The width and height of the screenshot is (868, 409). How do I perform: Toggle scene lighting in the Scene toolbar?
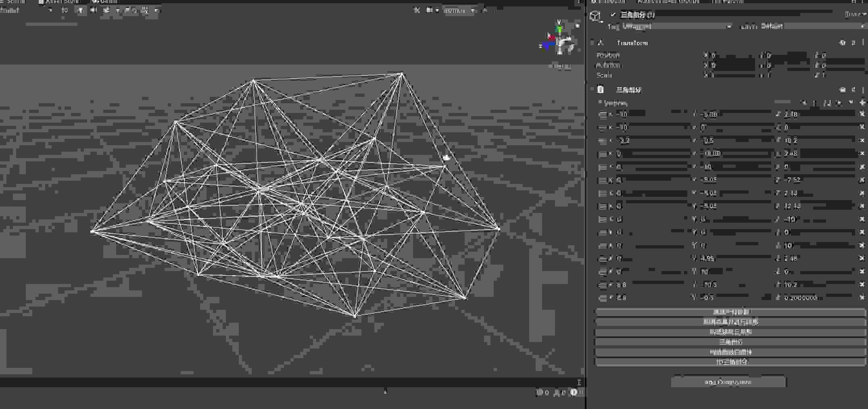pos(81,10)
